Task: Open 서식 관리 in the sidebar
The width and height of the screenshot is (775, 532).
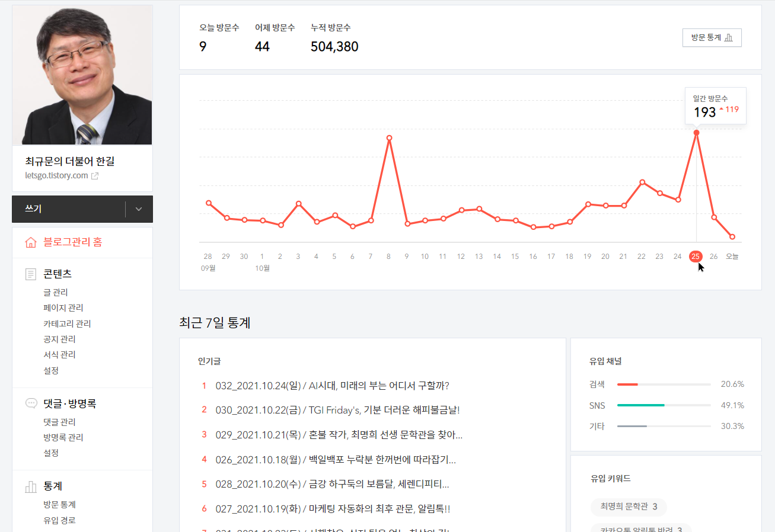Action: pos(59,355)
